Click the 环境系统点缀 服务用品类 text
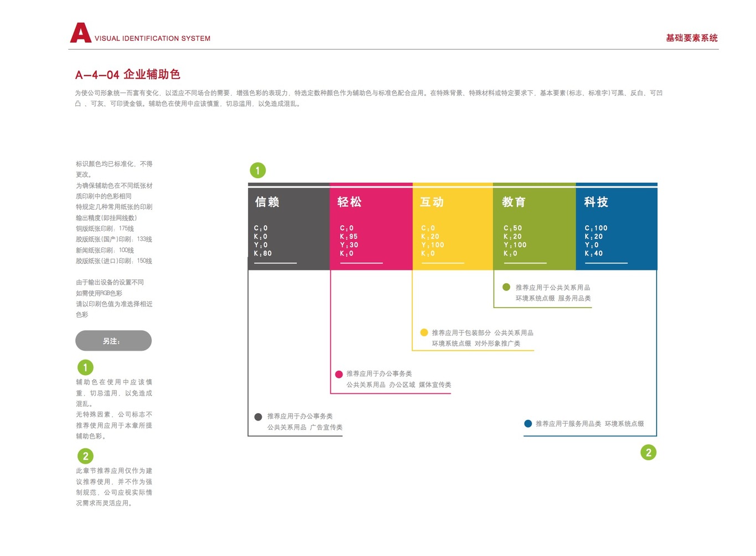Screen dimensions: 756x556 pos(553,298)
